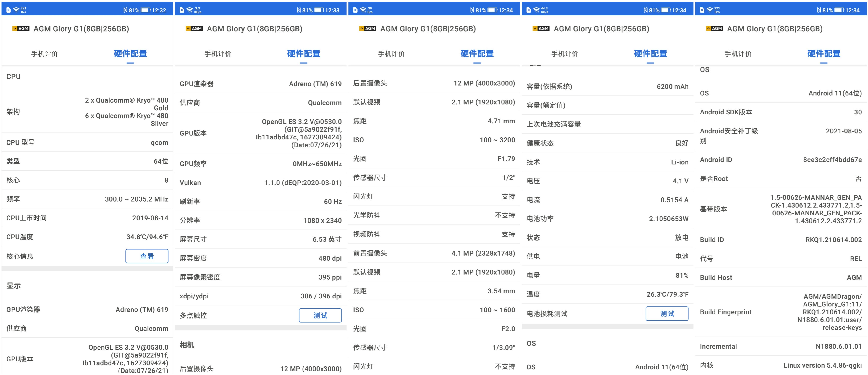Select the Vulkan row value 1.1.0
The image size is (868, 375).
[x=303, y=183]
